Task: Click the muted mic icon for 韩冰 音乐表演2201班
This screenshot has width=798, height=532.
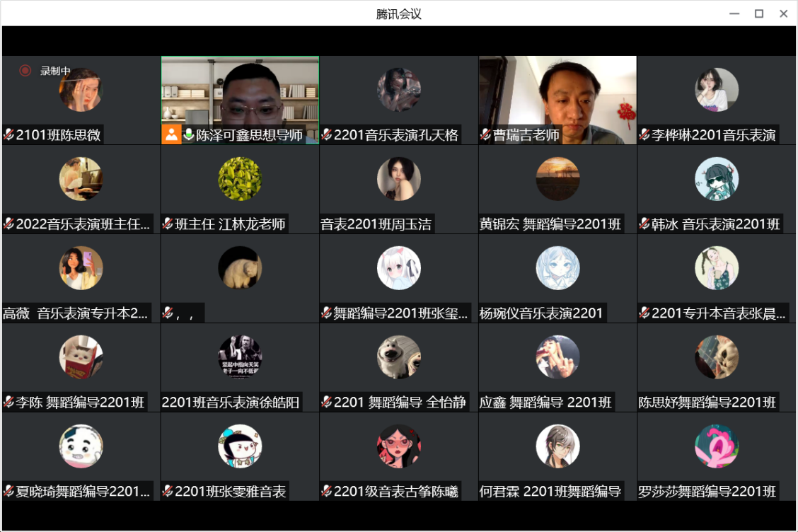Action: (x=644, y=224)
